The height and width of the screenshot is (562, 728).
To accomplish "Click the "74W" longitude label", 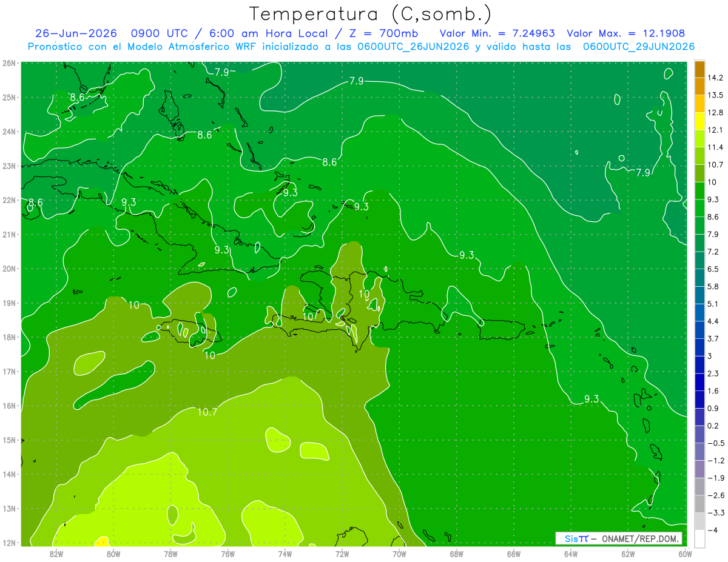I will click(285, 554).
